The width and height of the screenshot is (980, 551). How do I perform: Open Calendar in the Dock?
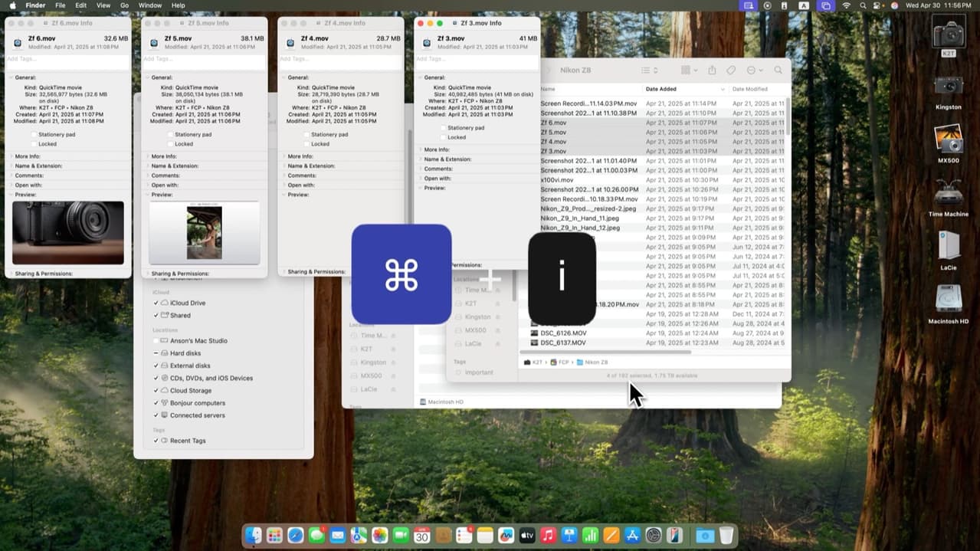pyautogui.click(x=422, y=536)
